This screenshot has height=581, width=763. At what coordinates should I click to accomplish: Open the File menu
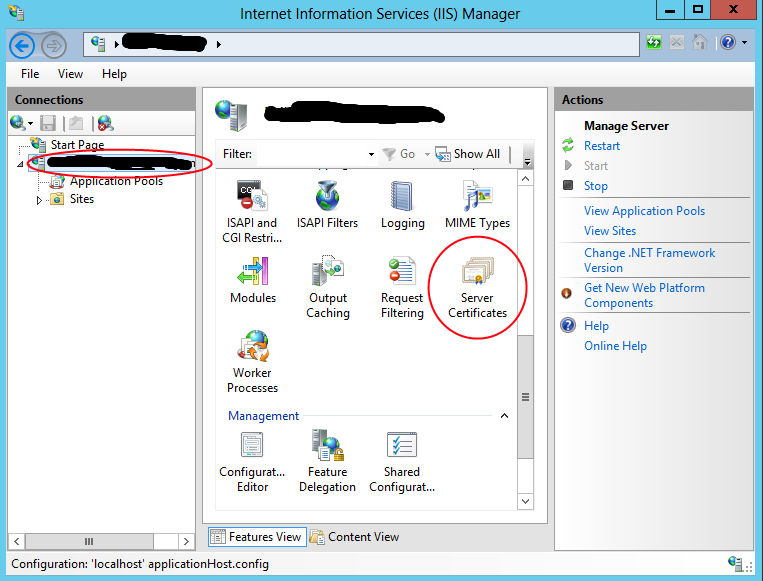point(30,73)
